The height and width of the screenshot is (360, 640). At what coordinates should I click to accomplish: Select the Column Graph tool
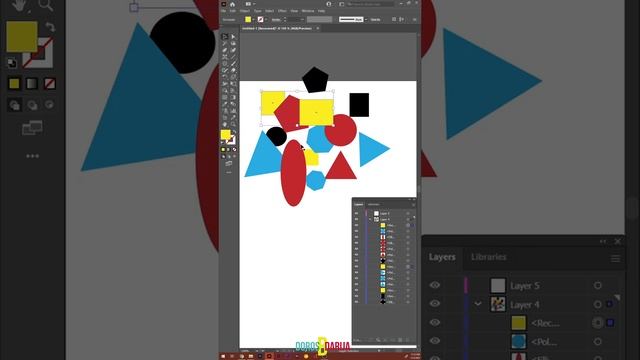233,111
